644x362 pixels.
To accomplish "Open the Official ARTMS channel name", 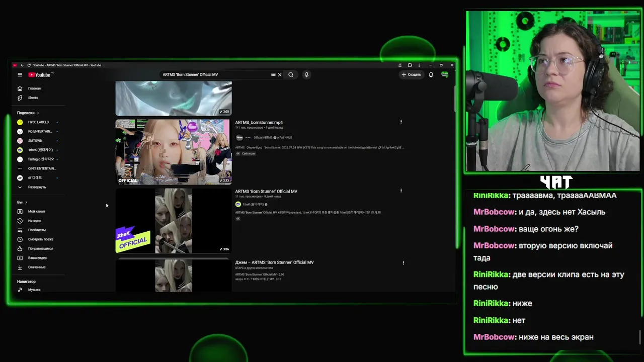I will click(x=263, y=138).
